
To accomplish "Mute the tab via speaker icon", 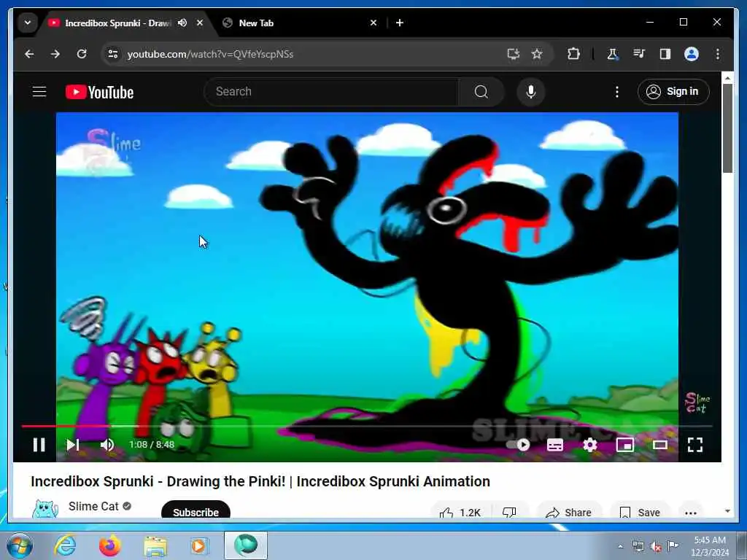I will [182, 23].
